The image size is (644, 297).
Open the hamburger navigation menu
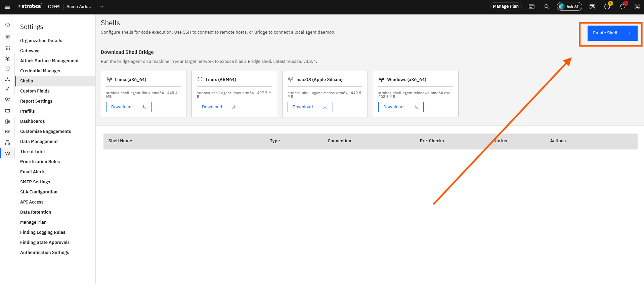[x=7, y=7]
